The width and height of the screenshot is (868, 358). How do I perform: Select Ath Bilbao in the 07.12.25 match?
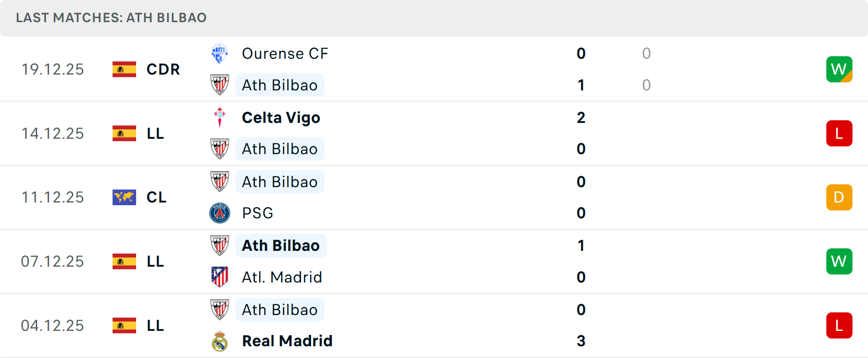click(281, 245)
